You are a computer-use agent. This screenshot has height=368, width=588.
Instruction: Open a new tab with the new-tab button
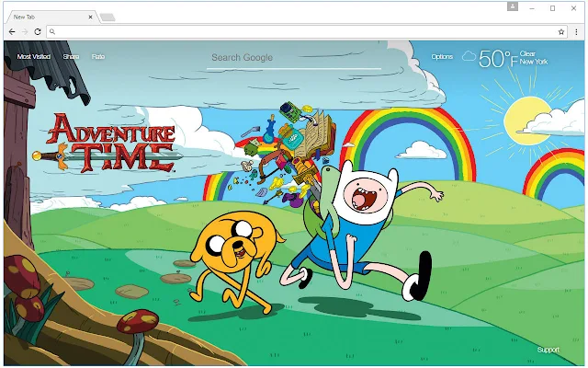107,17
